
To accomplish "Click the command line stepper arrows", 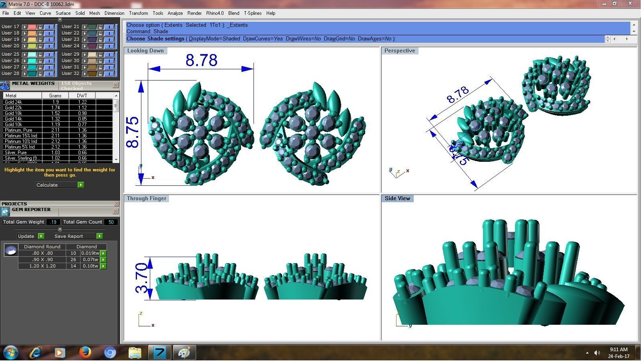I will [x=611, y=39].
